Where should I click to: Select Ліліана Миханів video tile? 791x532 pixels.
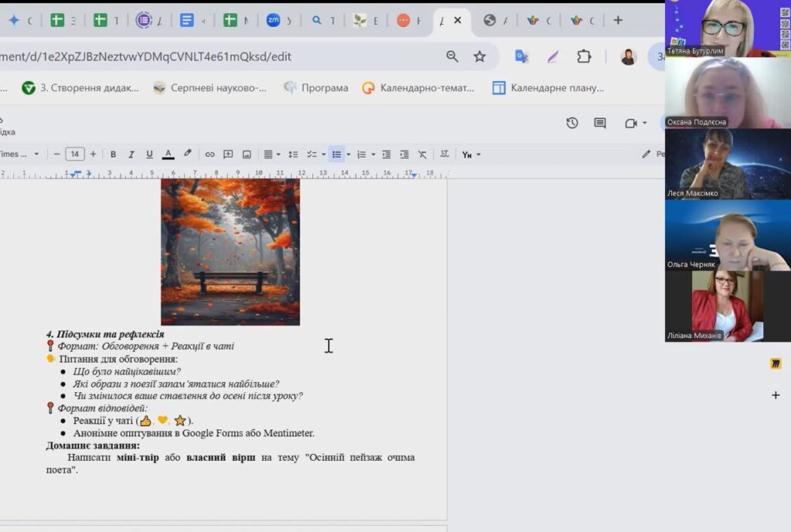click(x=728, y=306)
